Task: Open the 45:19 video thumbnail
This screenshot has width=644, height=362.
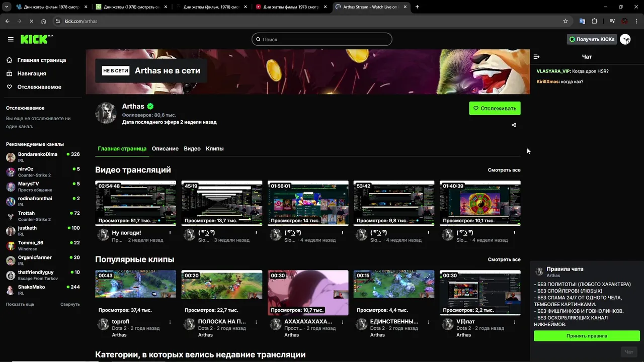Action: click(222, 203)
